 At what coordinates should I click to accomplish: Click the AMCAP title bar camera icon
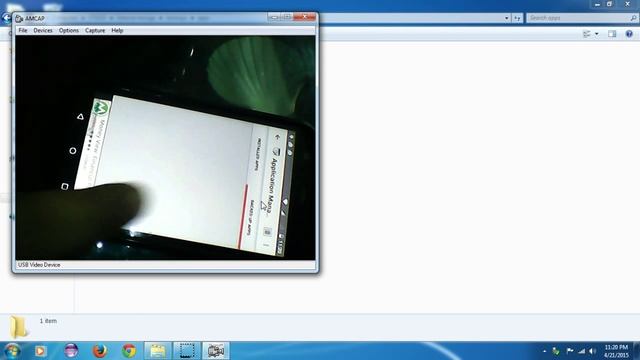click(x=19, y=18)
